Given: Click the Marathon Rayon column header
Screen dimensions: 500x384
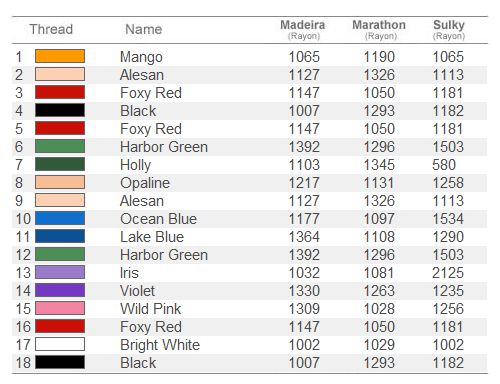Looking at the screenshot, I should [379, 29].
